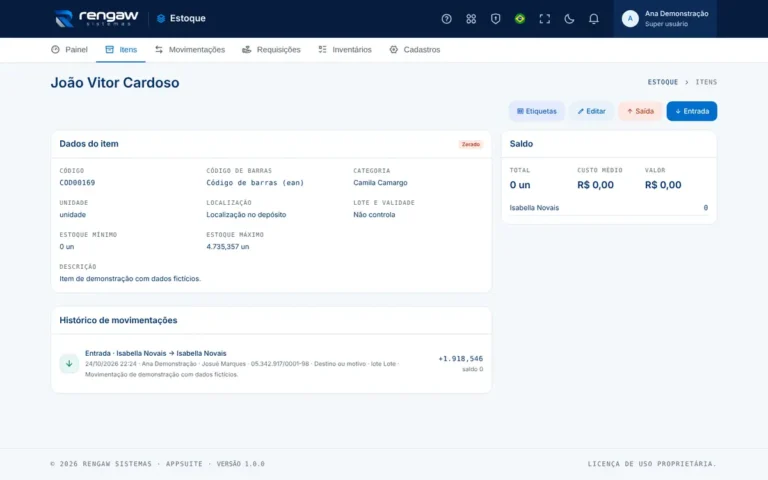
Task: Open the Requisições tab
Action: pyautogui.click(x=271, y=49)
